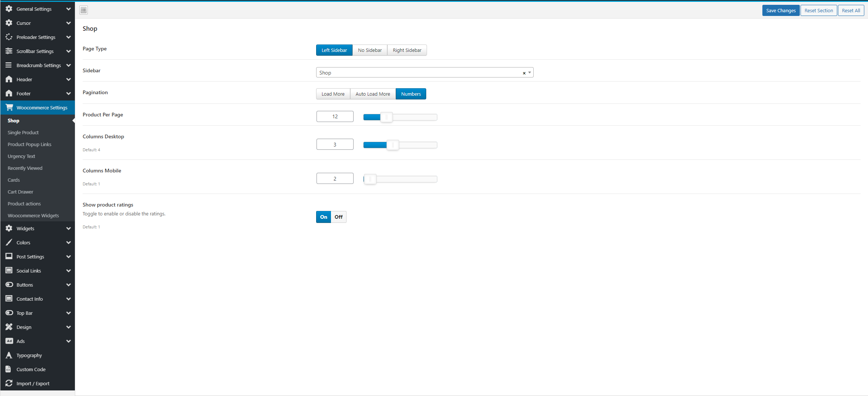The width and height of the screenshot is (868, 396).
Task: Click the Product Per Page number field
Action: point(335,116)
